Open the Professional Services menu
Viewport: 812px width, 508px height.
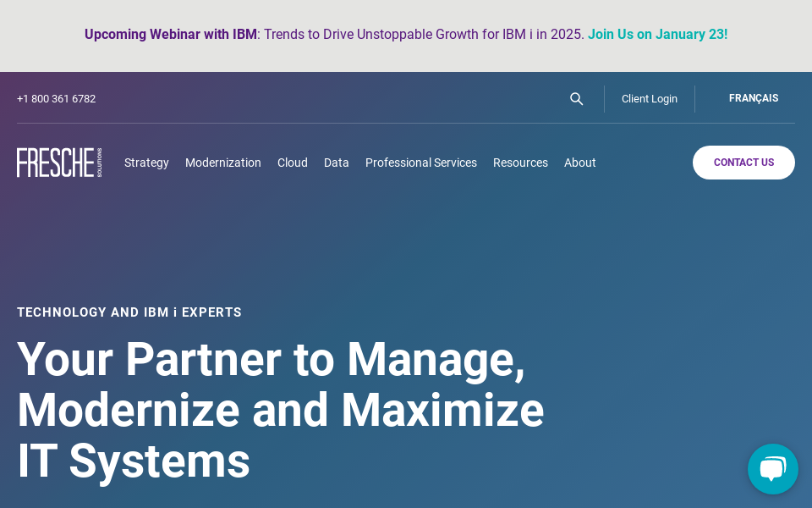[421, 163]
